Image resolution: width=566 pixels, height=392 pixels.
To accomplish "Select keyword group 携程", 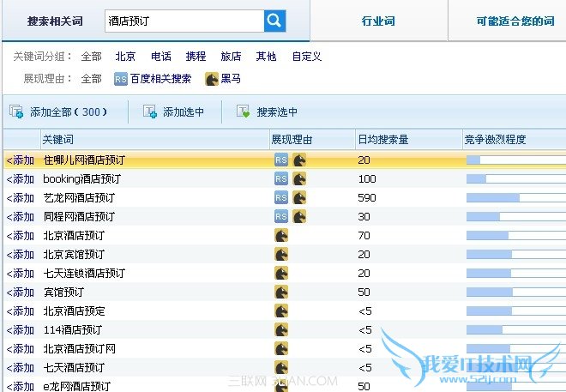I will (x=196, y=57).
